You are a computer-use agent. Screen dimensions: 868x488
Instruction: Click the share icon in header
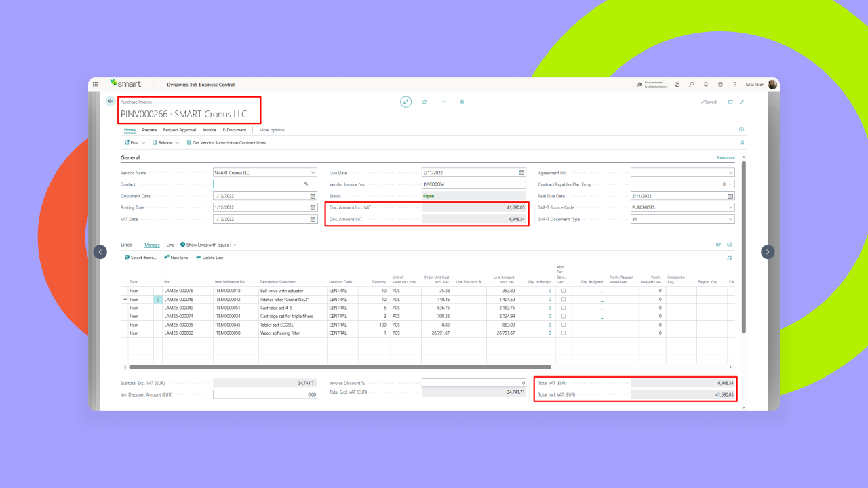pyautogui.click(x=425, y=102)
